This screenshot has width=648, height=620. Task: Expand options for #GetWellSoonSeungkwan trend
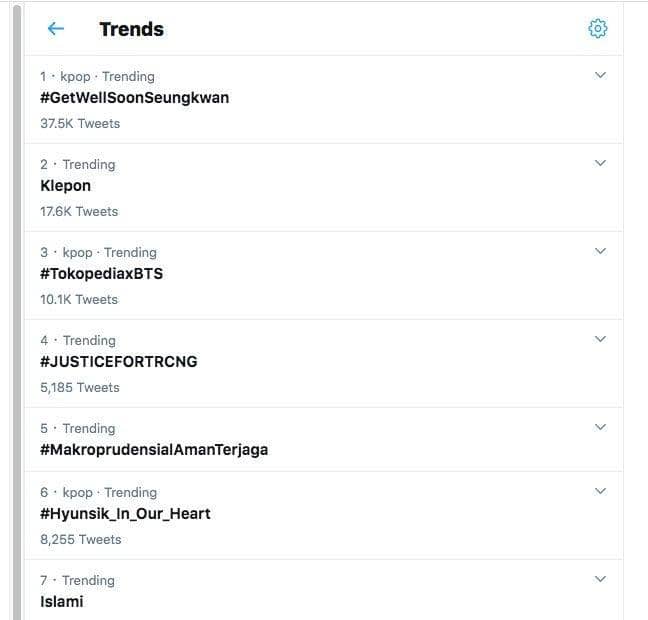click(x=600, y=75)
